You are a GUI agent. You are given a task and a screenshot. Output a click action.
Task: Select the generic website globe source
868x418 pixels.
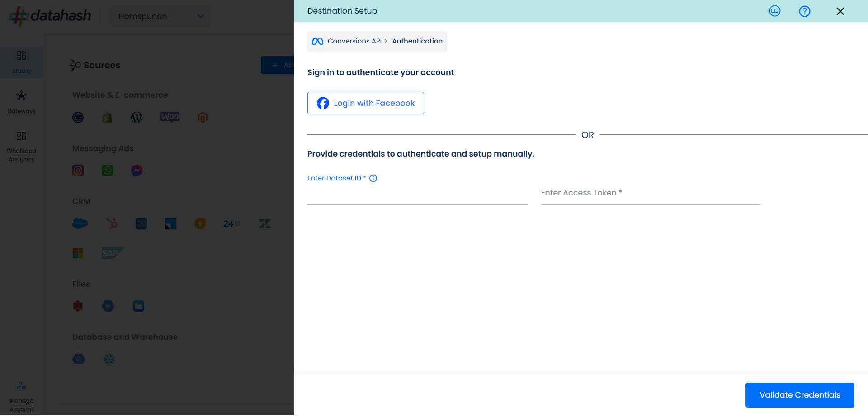(78, 118)
